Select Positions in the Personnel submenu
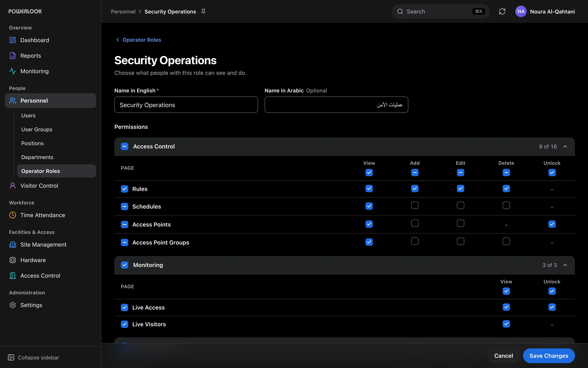The image size is (588, 368). click(x=56, y=143)
